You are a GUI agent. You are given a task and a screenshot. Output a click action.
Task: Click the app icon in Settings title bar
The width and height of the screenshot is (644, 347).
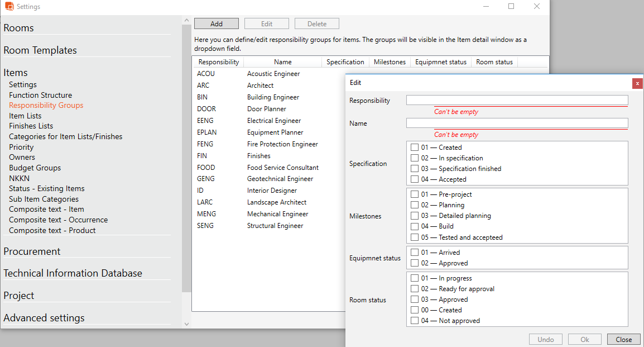9,6
